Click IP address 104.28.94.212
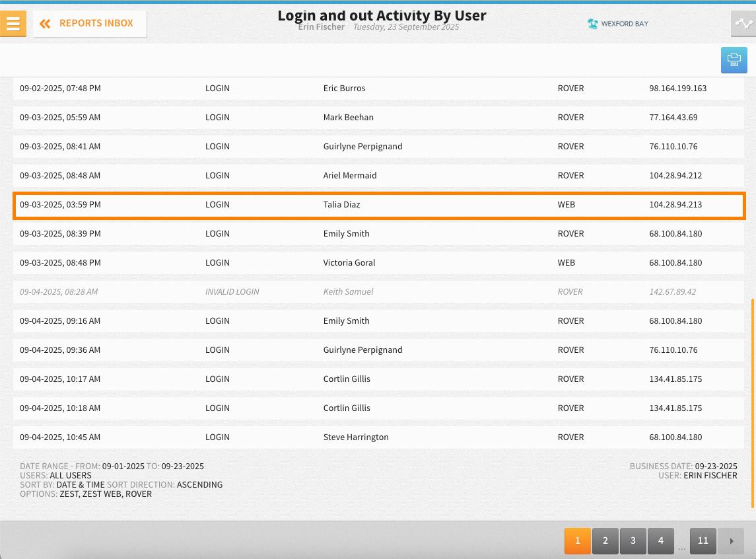The image size is (756, 559). click(x=675, y=176)
